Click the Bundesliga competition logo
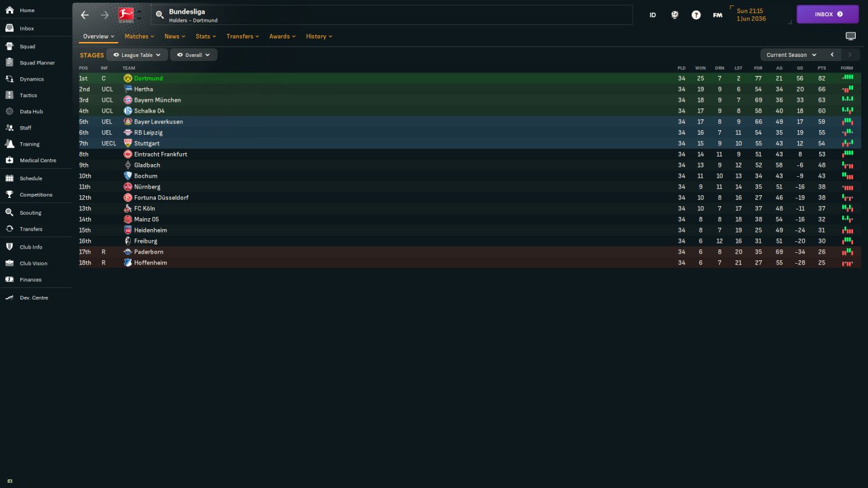This screenshot has width=868, height=488. [x=125, y=15]
